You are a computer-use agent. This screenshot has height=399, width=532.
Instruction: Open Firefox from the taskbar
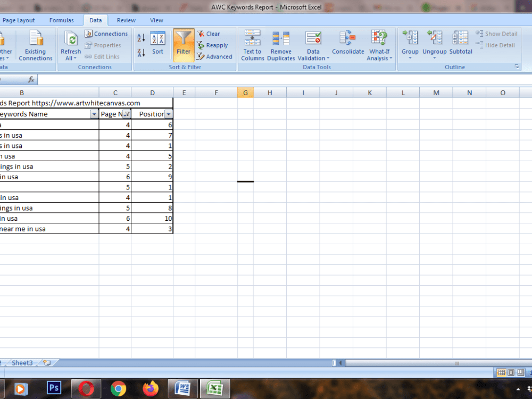tap(151, 388)
